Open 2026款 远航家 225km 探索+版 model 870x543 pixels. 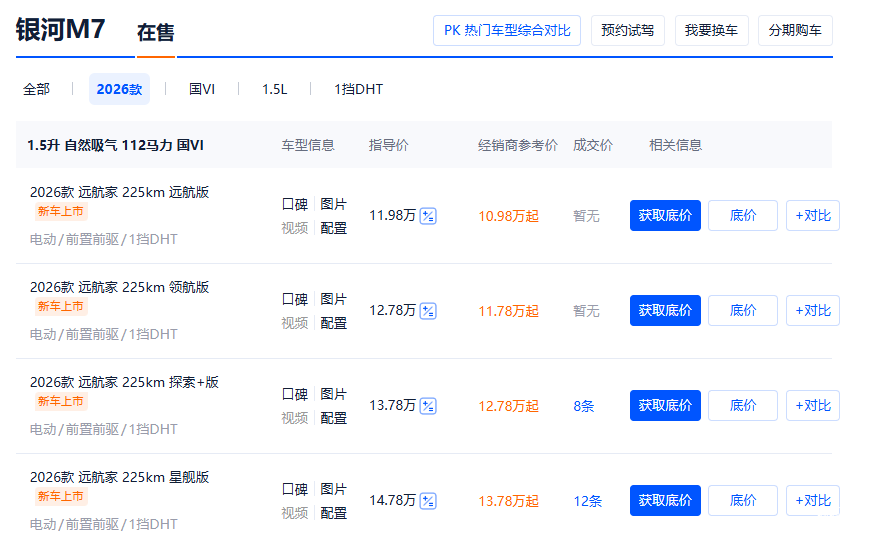[124, 382]
